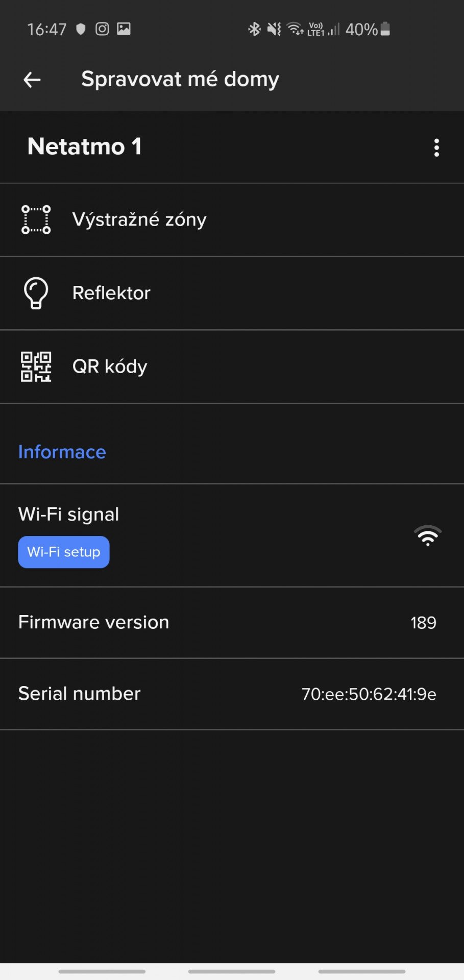The height and width of the screenshot is (980, 464).
Task: Tap the serial number value 70:ee:50:62:41:9e
Action: [369, 694]
